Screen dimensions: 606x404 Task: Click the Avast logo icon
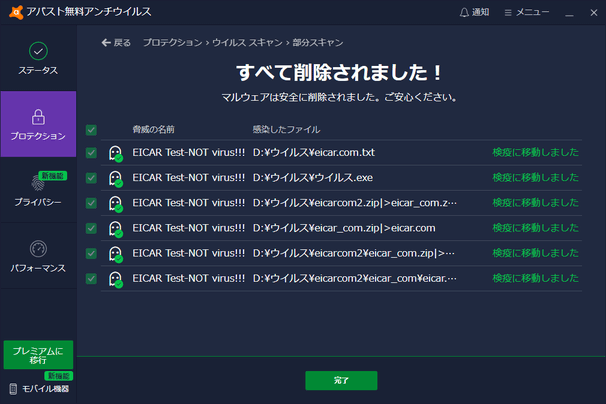16,12
